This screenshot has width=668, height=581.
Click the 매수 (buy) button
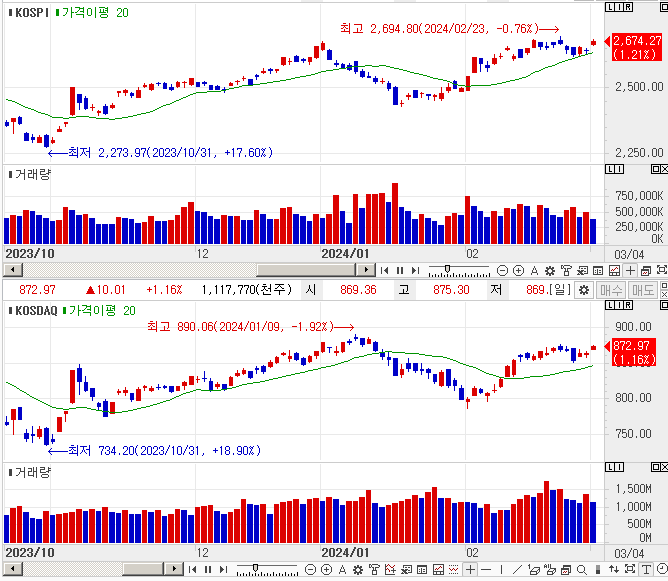(611, 290)
